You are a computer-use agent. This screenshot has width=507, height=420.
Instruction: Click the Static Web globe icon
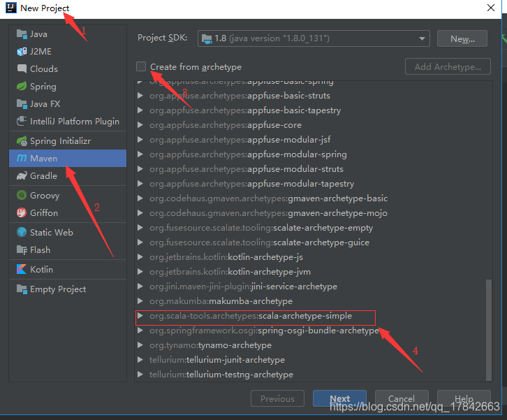point(22,232)
